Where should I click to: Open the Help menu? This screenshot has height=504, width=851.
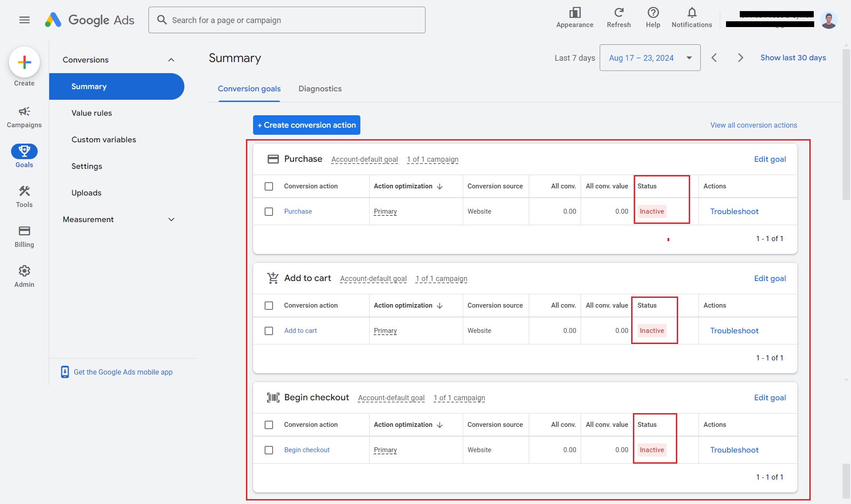click(653, 18)
